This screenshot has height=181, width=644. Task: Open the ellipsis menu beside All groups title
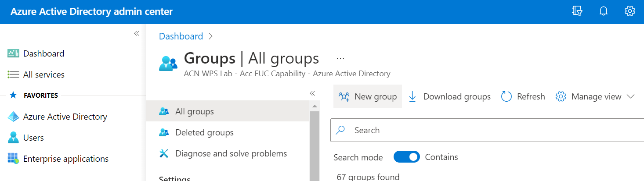point(340,58)
